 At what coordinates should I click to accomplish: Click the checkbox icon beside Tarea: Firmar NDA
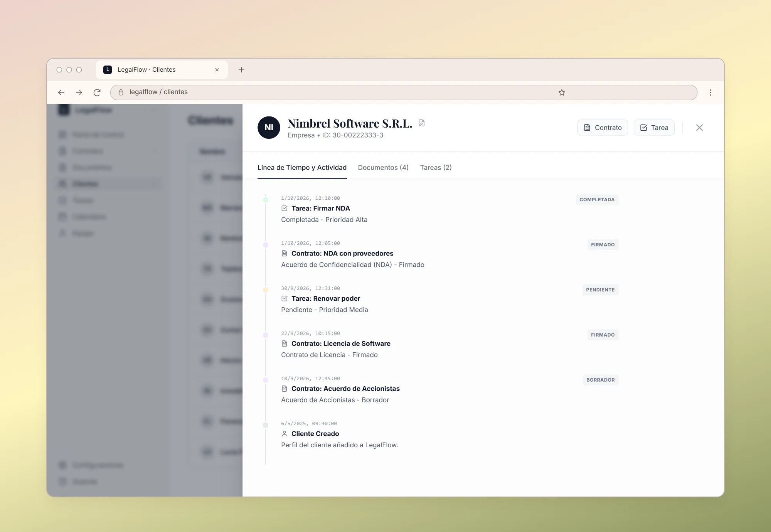[284, 209]
